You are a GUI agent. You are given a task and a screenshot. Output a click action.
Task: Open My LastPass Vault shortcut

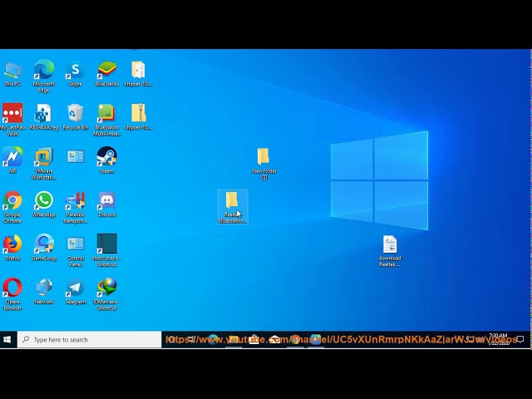pos(12,120)
